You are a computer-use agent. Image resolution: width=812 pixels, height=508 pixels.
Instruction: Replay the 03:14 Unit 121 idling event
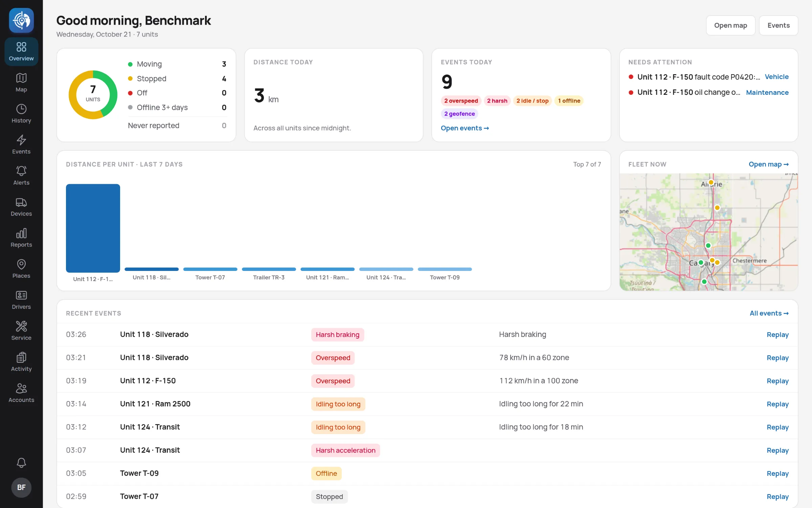click(x=777, y=404)
